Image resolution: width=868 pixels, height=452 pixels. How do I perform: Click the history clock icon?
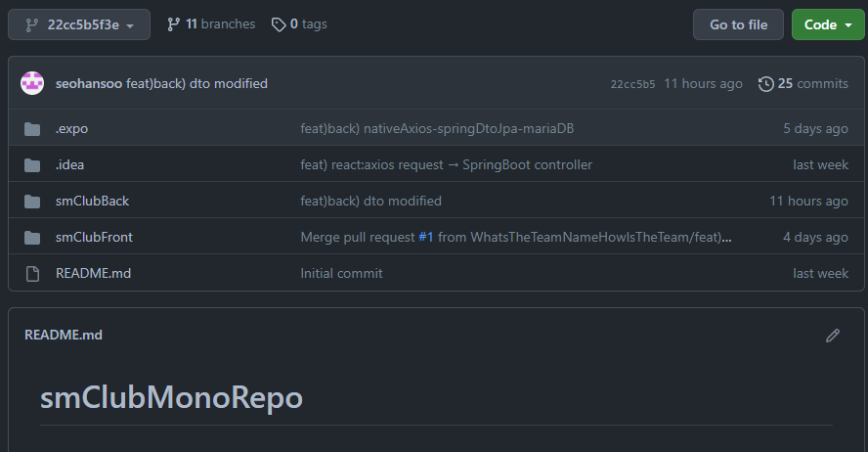pos(765,83)
